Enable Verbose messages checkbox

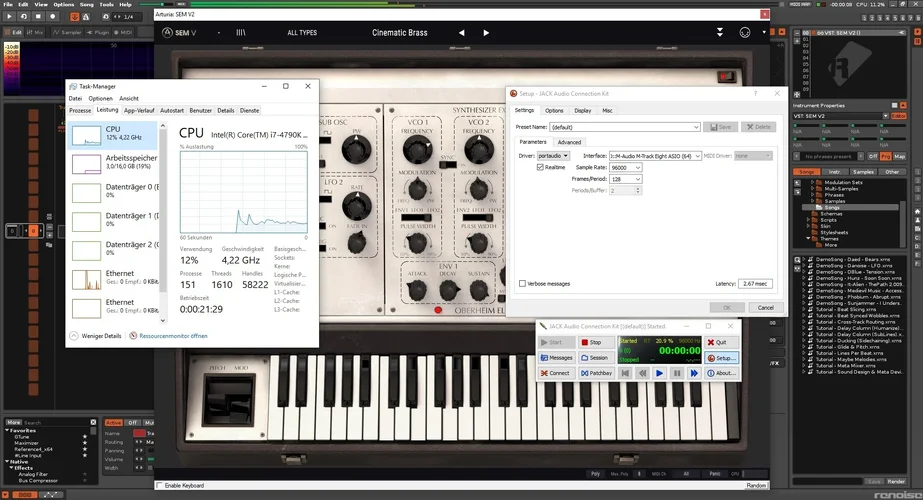523,283
